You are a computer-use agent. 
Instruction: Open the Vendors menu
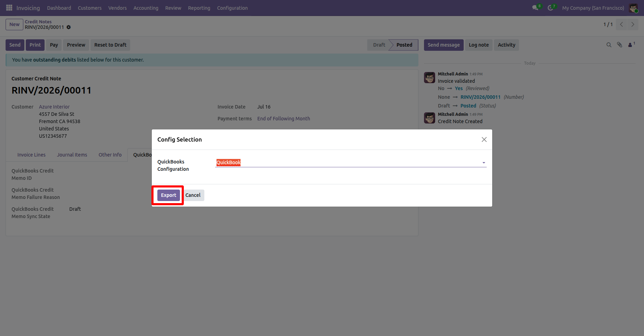pyautogui.click(x=118, y=8)
